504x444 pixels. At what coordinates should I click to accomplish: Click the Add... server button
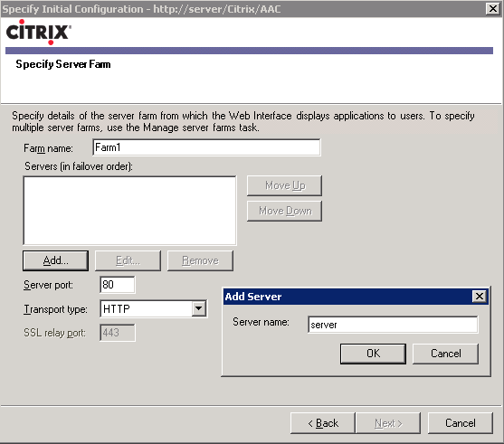coord(55,260)
